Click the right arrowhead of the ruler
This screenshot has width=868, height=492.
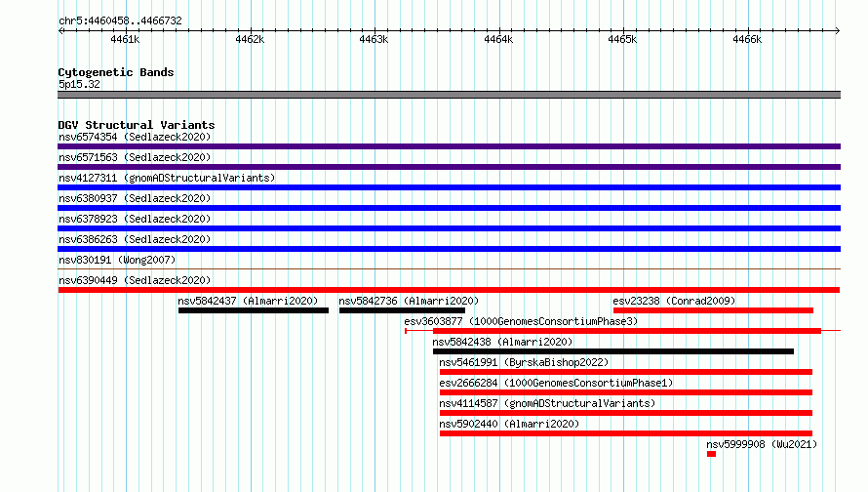838,30
